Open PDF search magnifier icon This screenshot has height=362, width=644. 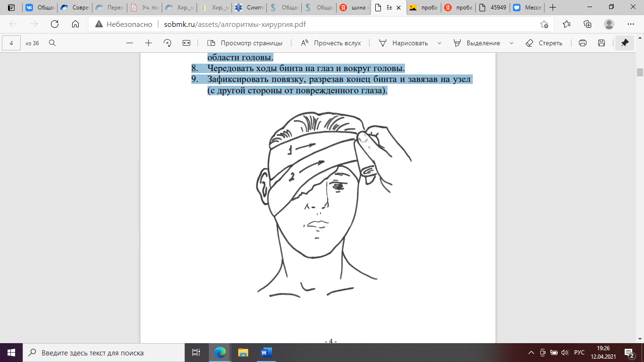[x=52, y=43]
